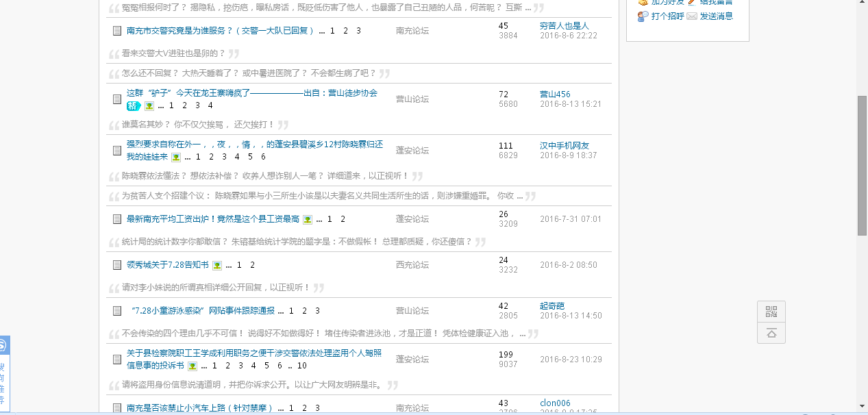Click scrollbar up arrow at top right

(x=862, y=3)
